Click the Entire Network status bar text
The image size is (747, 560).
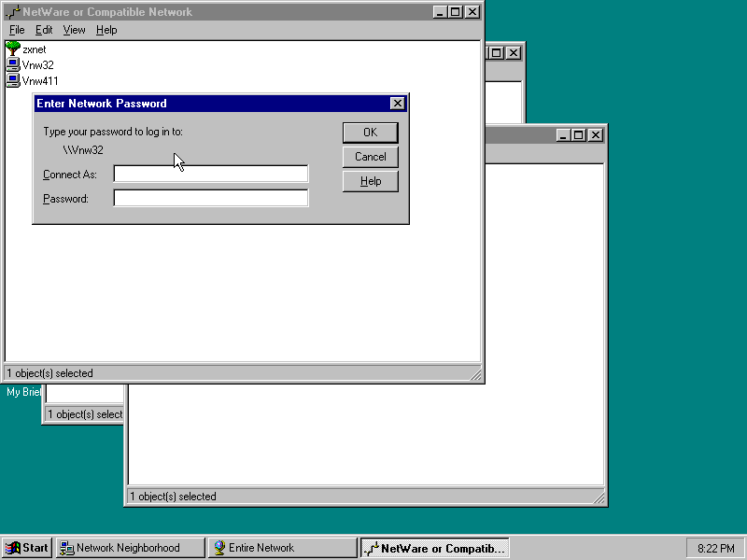[x=173, y=497]
